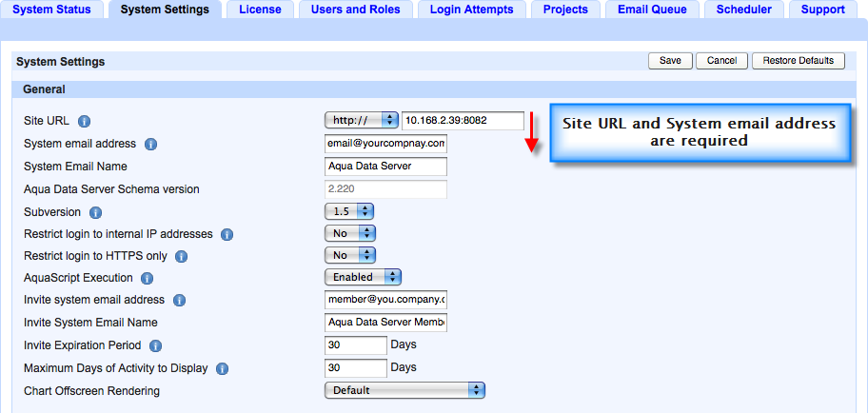
Task: Show info for System email address
Action: [x=150, y=144]
